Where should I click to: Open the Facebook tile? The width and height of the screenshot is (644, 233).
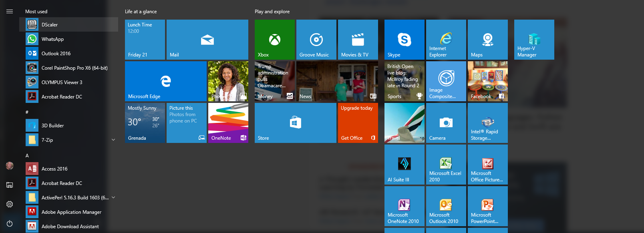click(488, 81)
